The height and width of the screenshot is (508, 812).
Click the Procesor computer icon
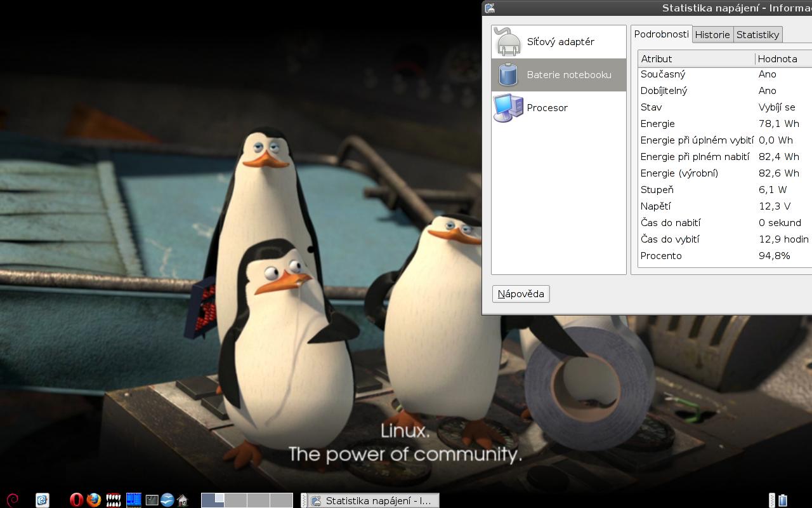coord(507,108)
